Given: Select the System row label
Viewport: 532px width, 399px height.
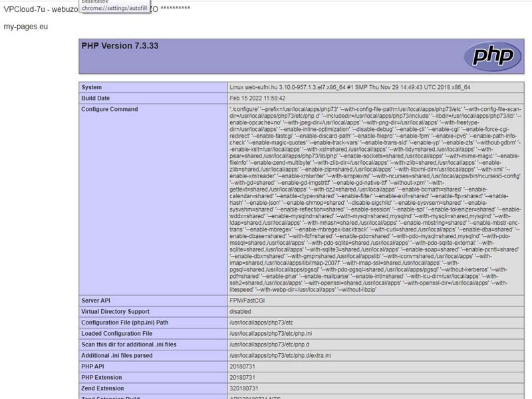Looking at the screenshot, I should point(92,87).
